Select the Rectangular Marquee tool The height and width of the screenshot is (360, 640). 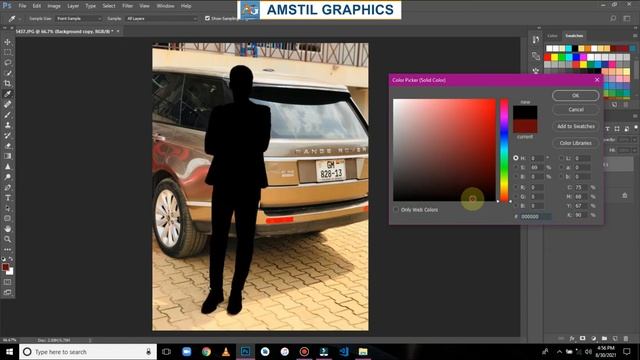pos(7,52)
